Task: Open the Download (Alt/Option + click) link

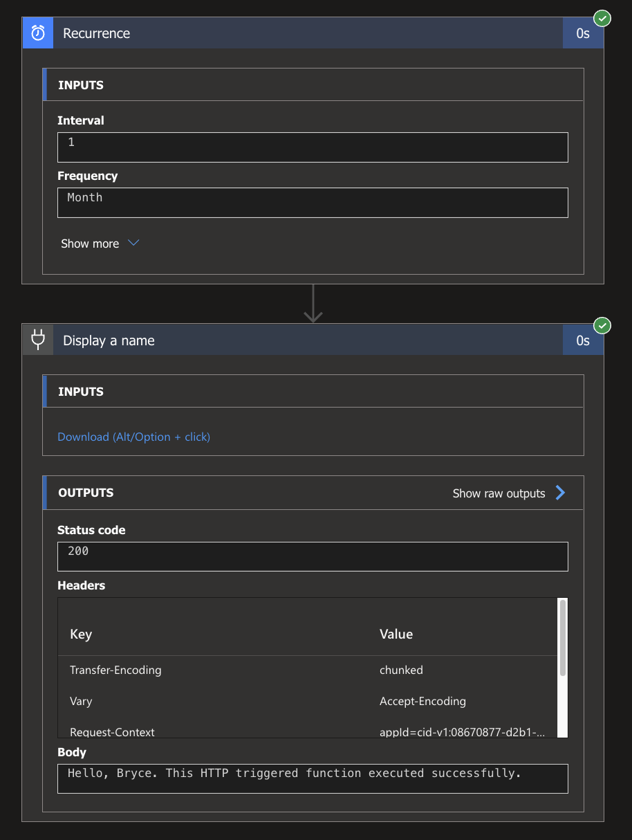Action: (x=133, y=437)
